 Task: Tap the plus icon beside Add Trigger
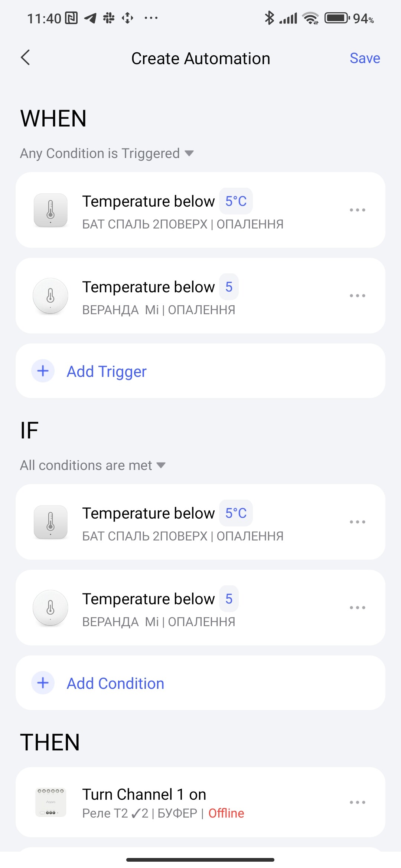pyautogui.click(x=43, y=371)
